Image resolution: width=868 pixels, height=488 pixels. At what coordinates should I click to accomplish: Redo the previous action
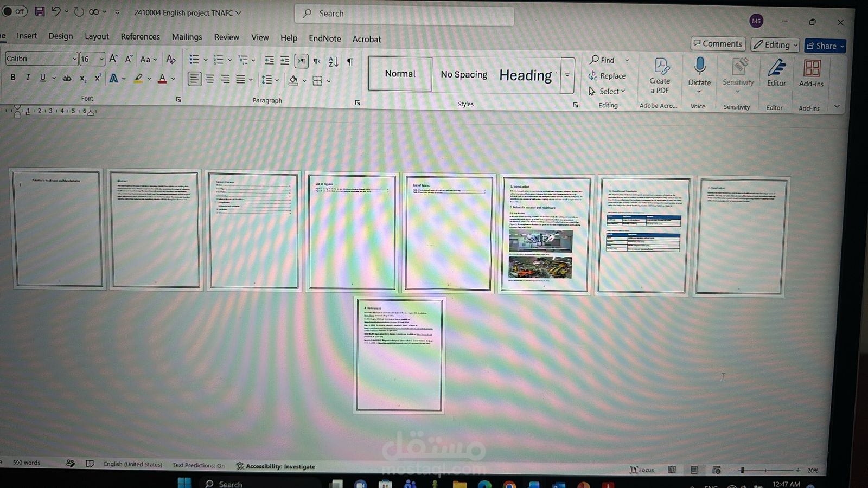pos(79,12)
